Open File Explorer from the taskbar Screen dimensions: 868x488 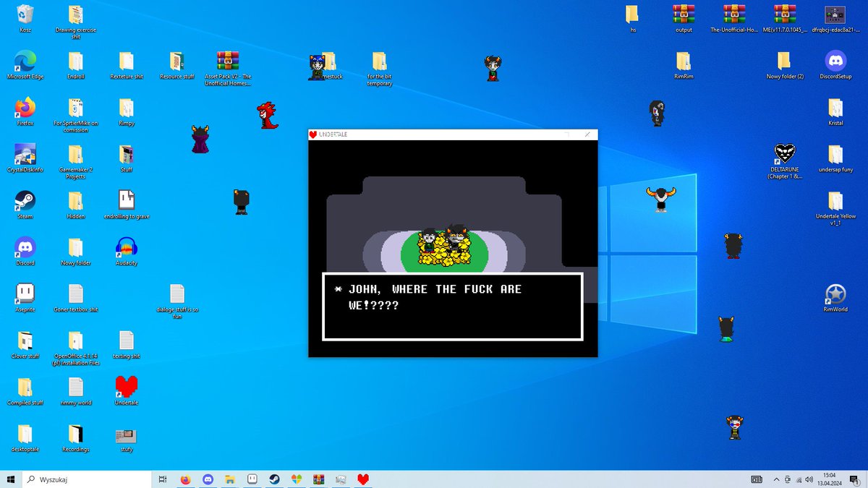point(230,479)
